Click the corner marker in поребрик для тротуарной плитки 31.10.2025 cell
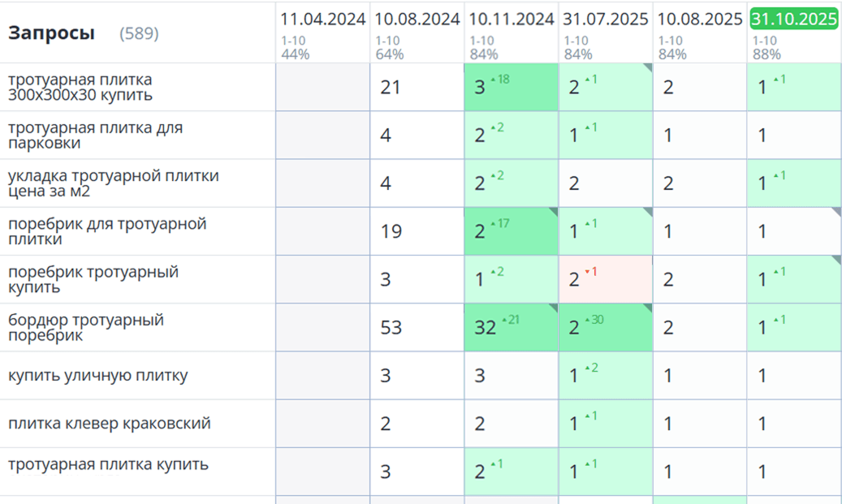 tap(836, 212)
